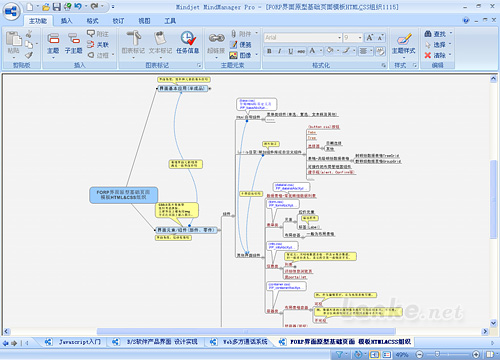The image size is (500, 360).
Task: Toggle italic text formatting
Action: (280, 51)
